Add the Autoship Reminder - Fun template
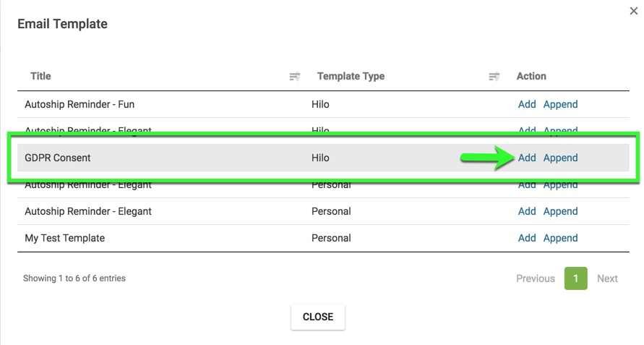The image size is (644, 345). pyautogui.click(x=527, y=104)
